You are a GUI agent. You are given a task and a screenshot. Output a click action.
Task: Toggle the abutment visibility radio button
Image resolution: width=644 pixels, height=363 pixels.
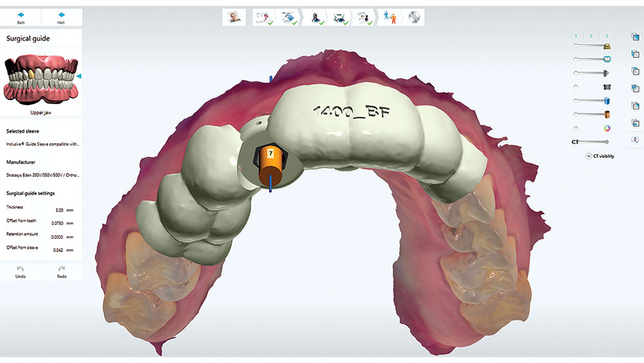576,87
